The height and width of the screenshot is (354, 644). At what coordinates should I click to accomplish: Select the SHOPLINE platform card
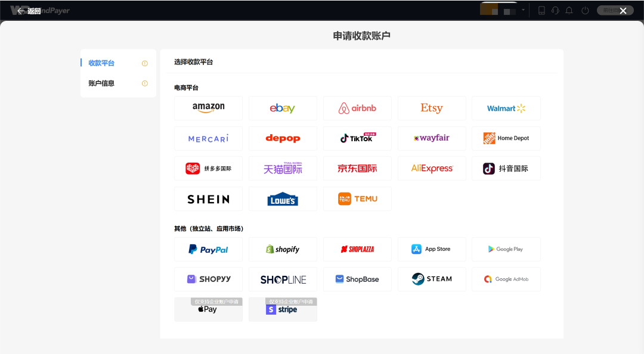[x=283, y=280]
